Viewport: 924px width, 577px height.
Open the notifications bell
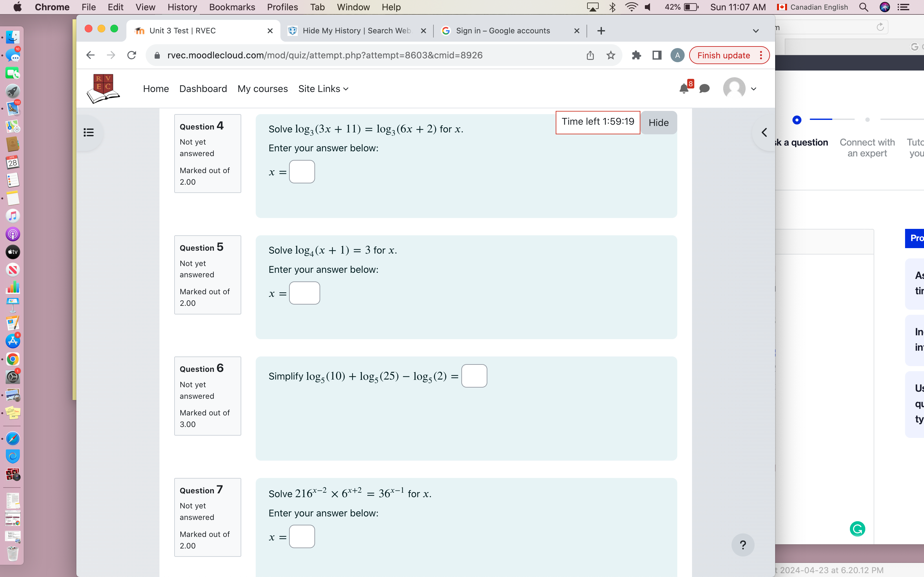pyautogui.click(x=684, y=89)
